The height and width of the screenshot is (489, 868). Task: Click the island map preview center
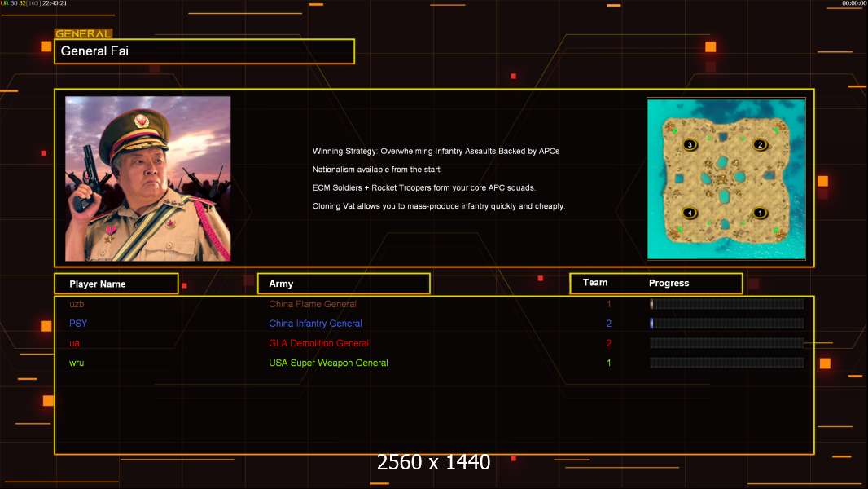[x=726, y=178]
